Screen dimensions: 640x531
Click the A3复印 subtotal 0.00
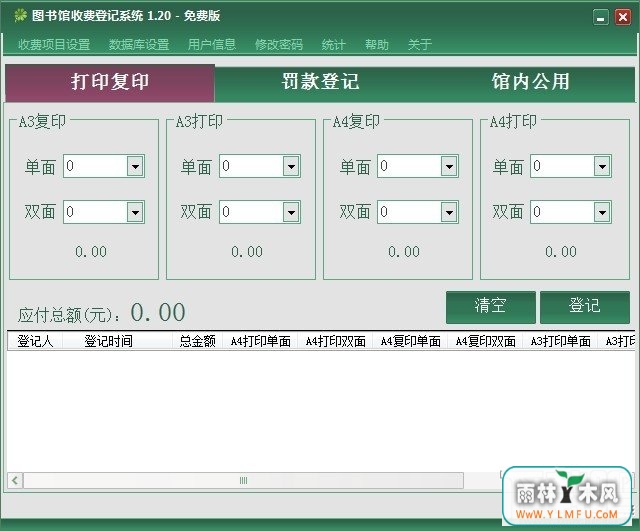pyautogui.click(x=91, y=252)
